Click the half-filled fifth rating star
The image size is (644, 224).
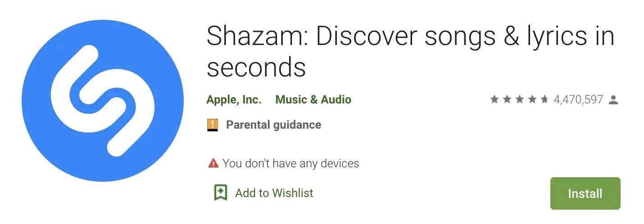(x=544, y=99)
